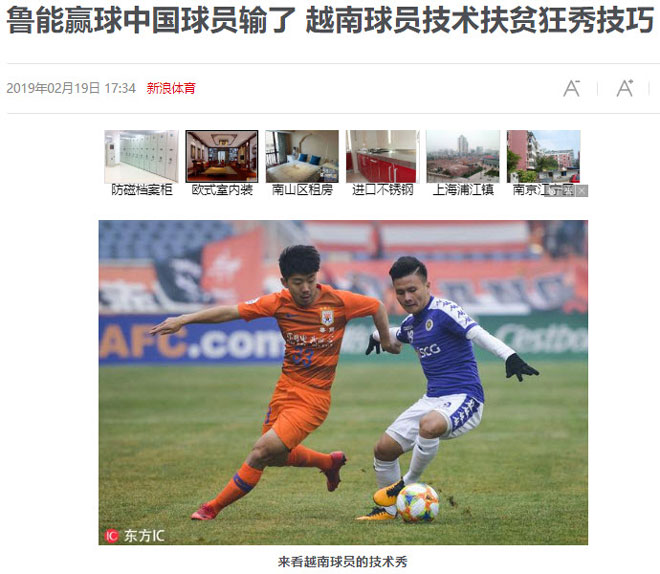Open the 南山区租房 bedroom ad thumbnail

[302, 156]
